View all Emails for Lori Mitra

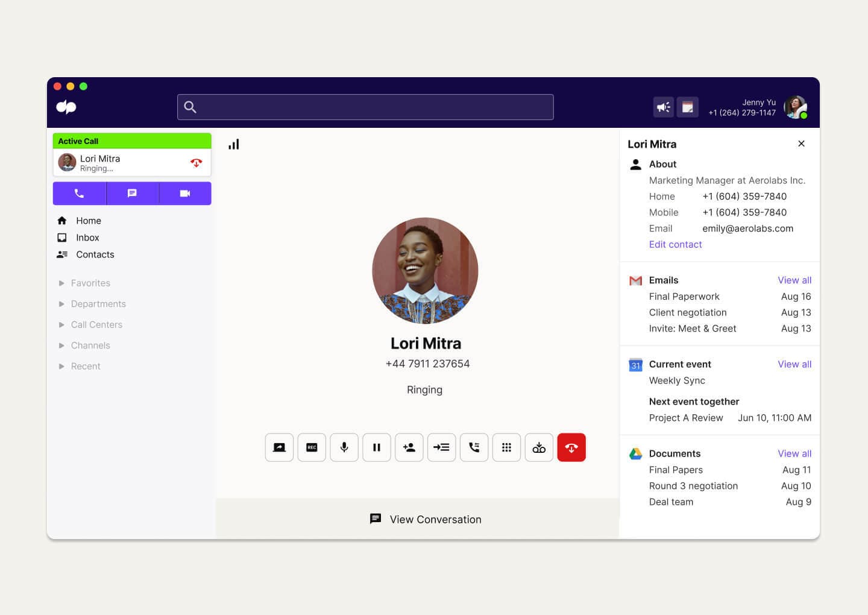[x=794, y=280]
